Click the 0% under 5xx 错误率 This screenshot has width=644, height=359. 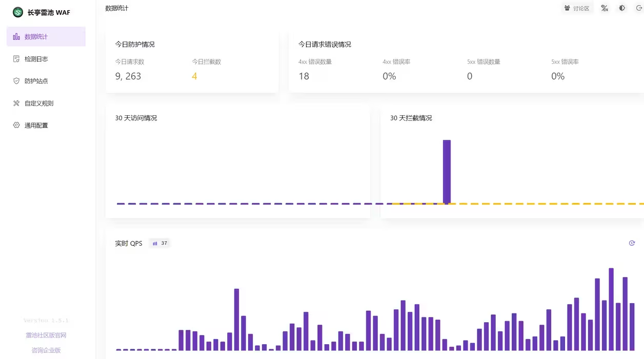pos(558,76)
